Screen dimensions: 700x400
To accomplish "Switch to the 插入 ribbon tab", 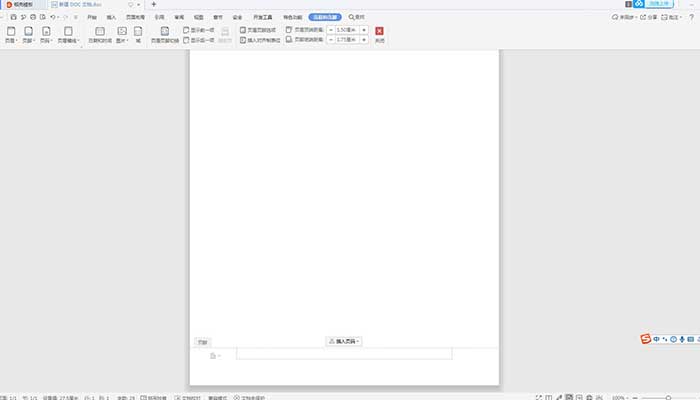I will [111, 18].
